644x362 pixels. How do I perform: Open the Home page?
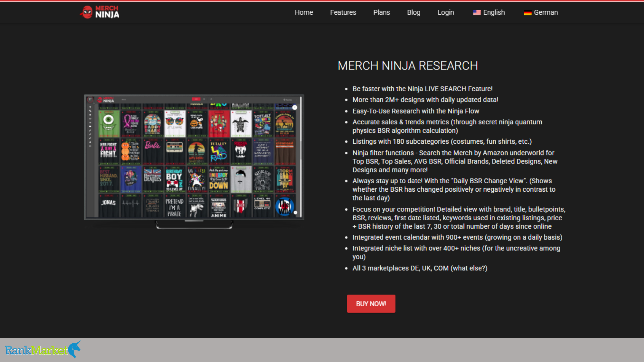pos(304,12)
